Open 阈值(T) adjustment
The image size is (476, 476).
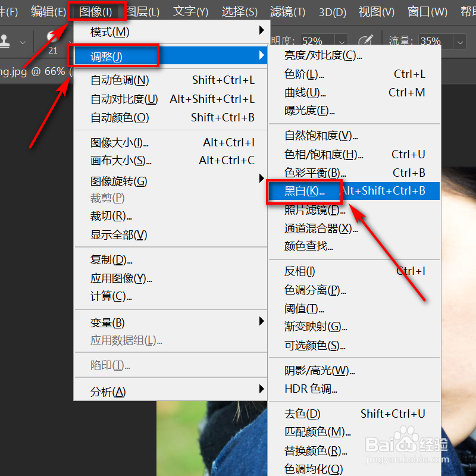pyautogui.click(x=354, y=308)
